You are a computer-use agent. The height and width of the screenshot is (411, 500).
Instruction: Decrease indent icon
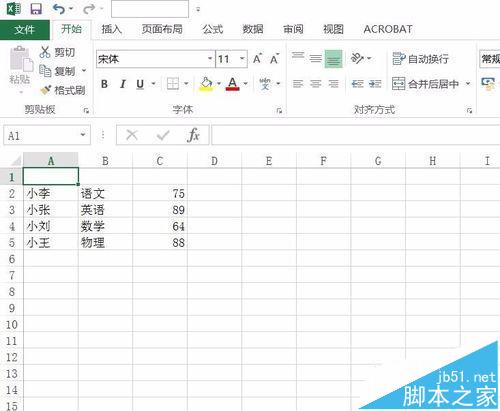pos(357,84)
